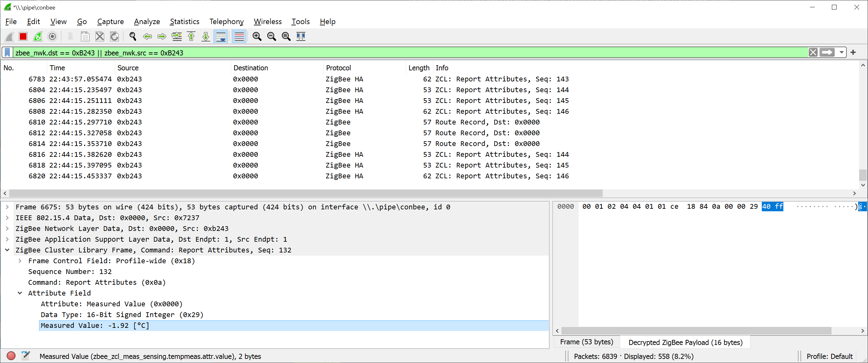Image resolution: width=868 pixels, height=363 pixels.
Task: Close this capture file icon
Action: [100, 36]
